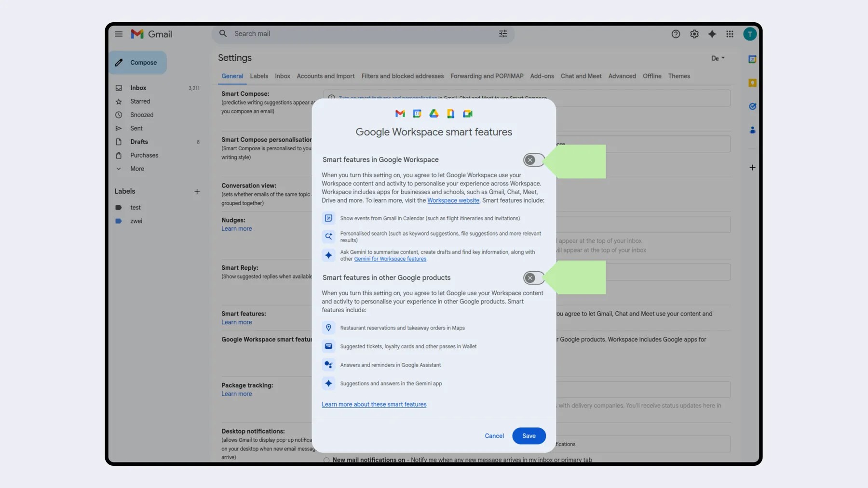
Task: Click the Drafts document icon
Action: click(119, 142)
